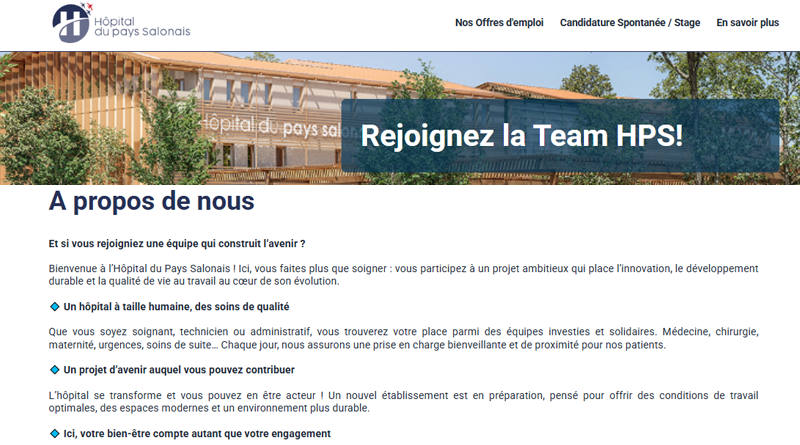
Task: Open the Nos Offres d'emploi menu item
Action: [x=499, y=23]
